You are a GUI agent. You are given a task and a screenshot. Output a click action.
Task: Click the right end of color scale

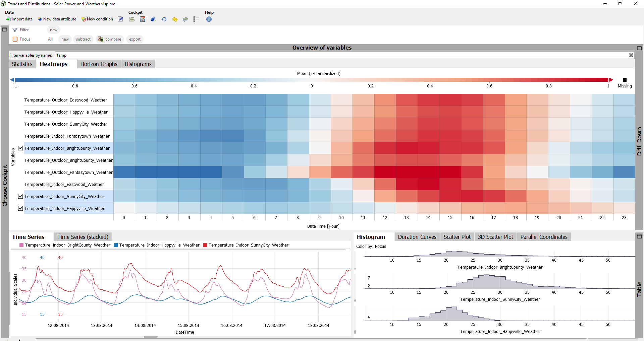(611, 80)
